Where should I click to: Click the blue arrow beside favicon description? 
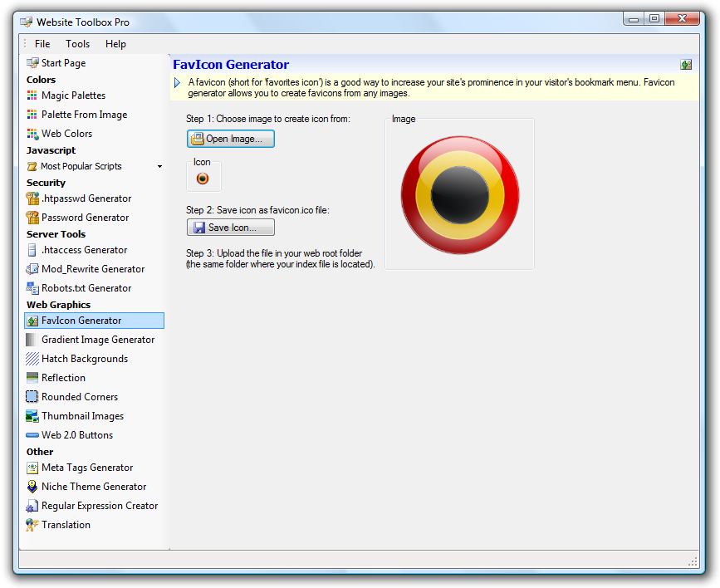177,83
